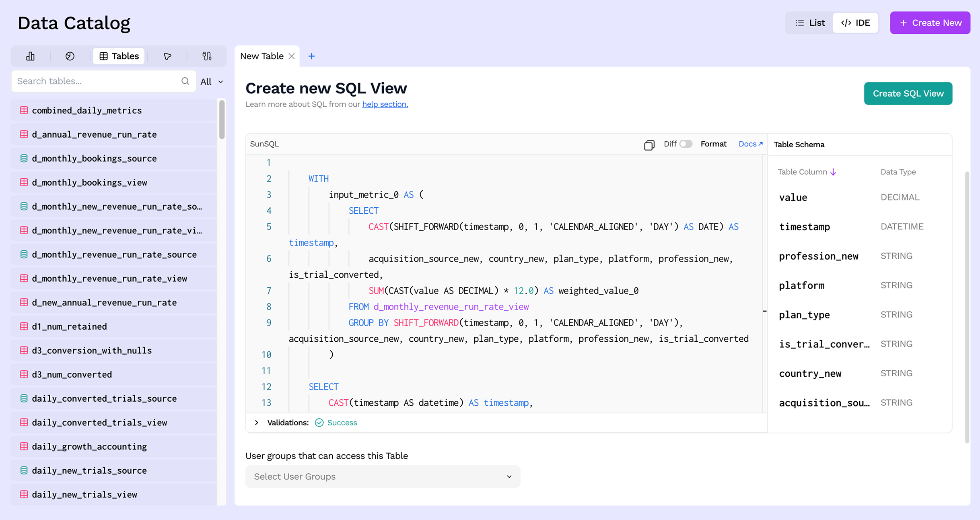The width and height of the screenshot is (980, 520).
Task: Open the SunSQL Docs link
Action: [x=749, y=144]
